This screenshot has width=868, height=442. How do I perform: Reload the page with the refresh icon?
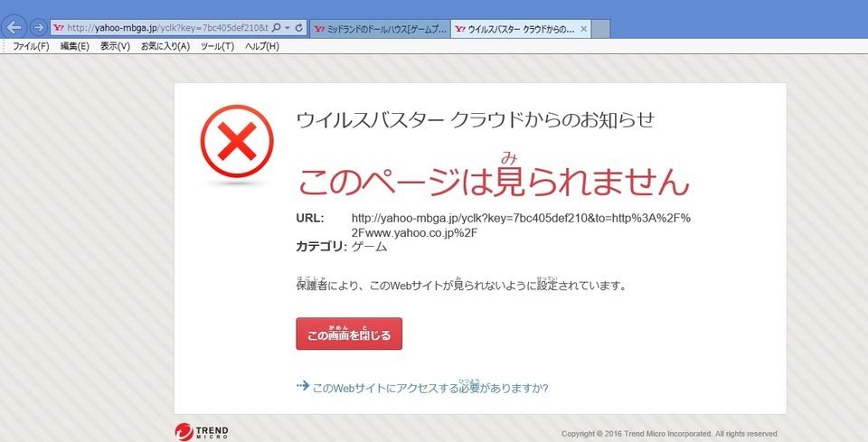299,28
